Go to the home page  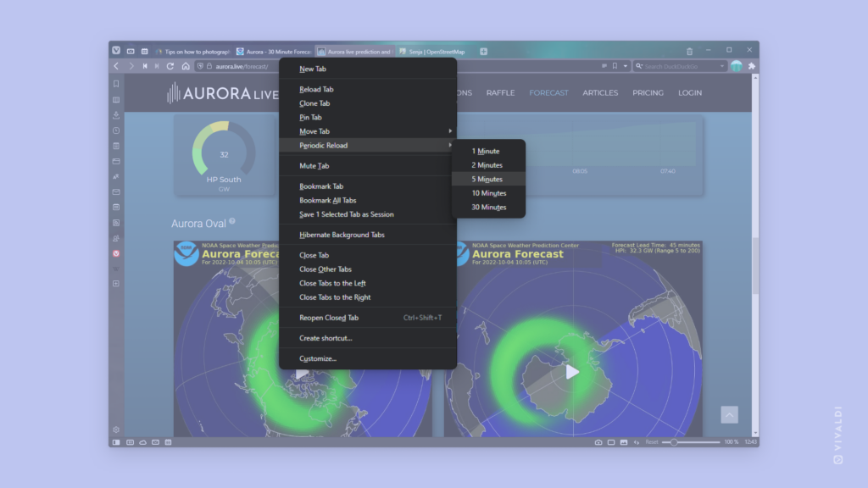click(186, 66)
